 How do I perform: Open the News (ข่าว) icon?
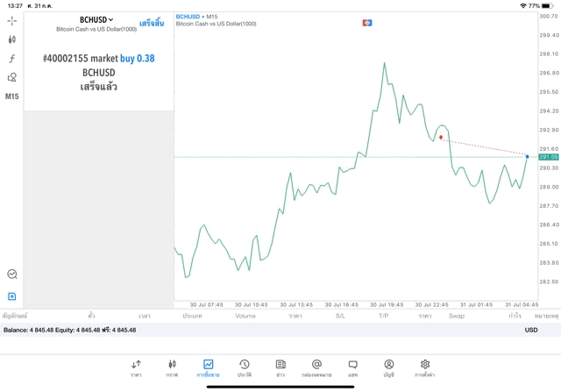280,367
